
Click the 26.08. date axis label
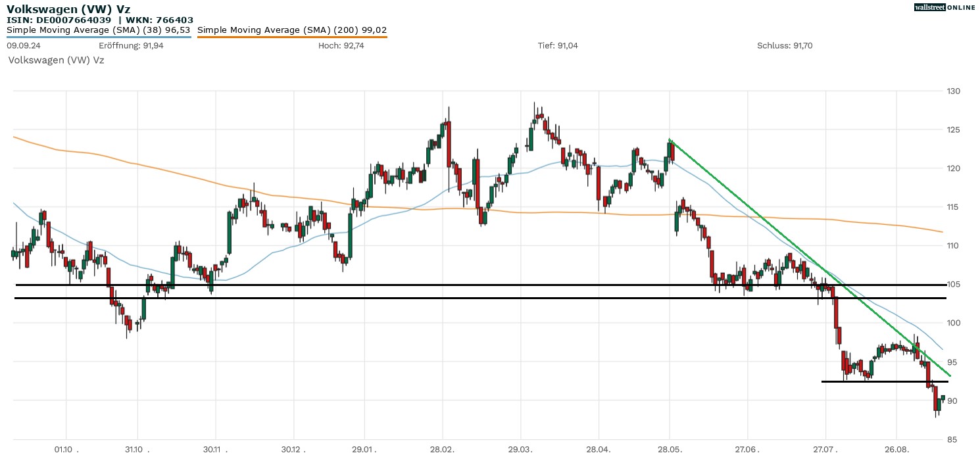click(896, 448)
